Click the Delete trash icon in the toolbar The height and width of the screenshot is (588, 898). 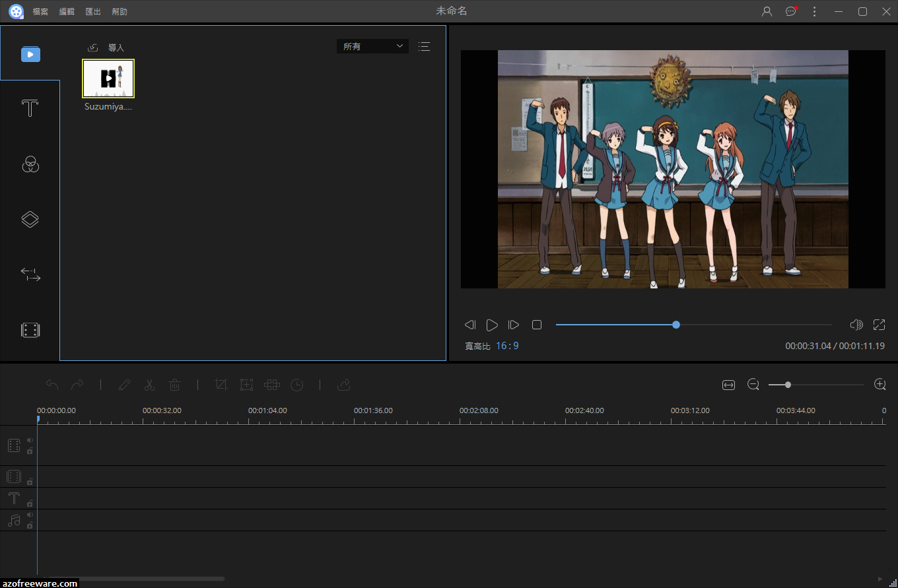click(174, 385)
